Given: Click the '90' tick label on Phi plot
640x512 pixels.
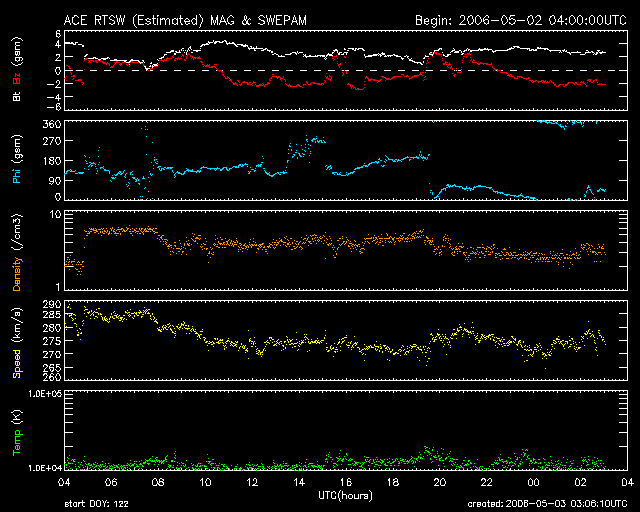Looking at the screenshot, I should [x=55, y=180].
